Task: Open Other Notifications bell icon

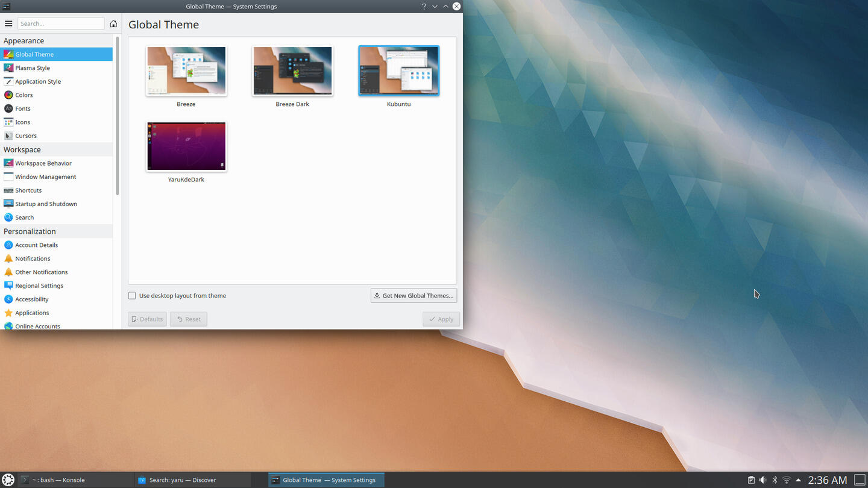Action: pyautogui.click(x=8, y=272)
